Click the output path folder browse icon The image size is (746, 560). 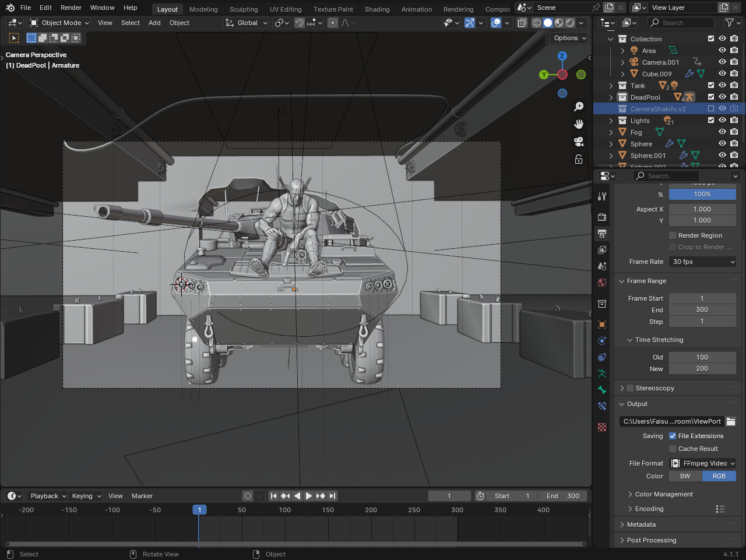pos(731,421)
